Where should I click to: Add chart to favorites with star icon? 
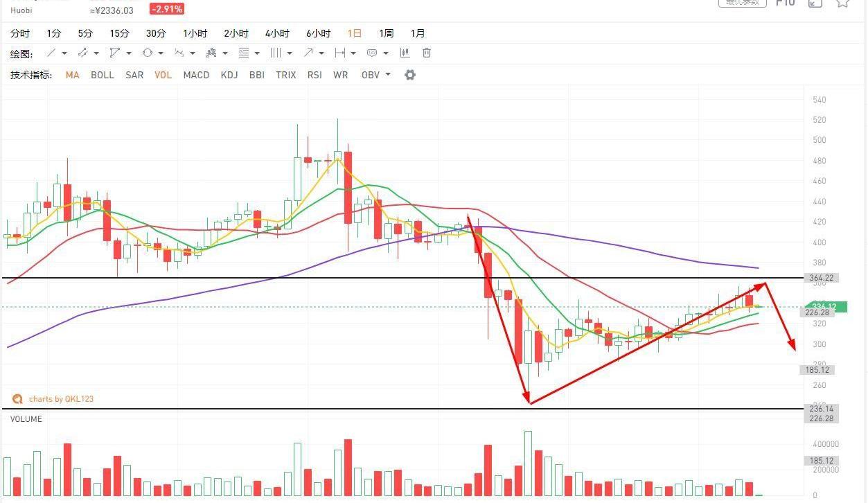[x=842, y=3]
